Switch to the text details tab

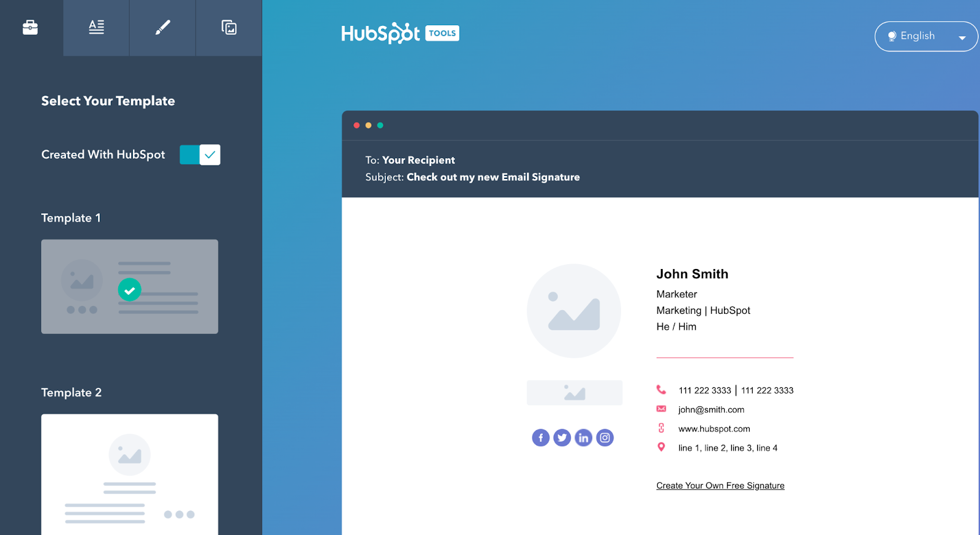pos(96,28)
